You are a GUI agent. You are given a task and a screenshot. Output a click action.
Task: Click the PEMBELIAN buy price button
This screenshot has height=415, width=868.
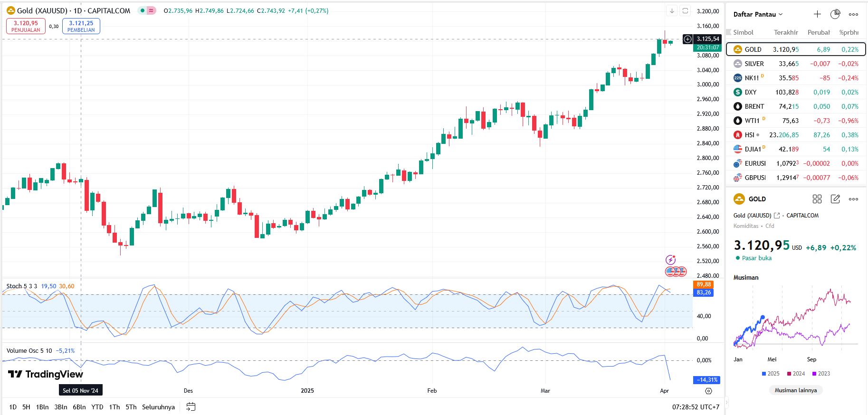pyautogui.click(x=81, y=26)
